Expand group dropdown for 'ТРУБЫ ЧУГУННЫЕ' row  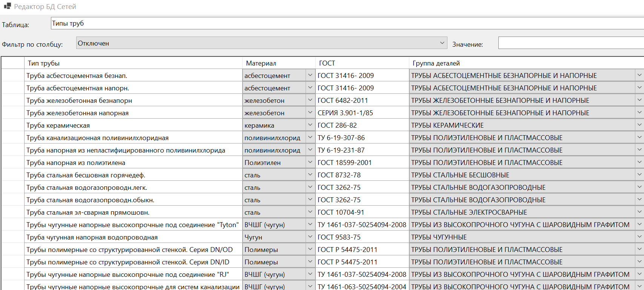pos(639,237)
